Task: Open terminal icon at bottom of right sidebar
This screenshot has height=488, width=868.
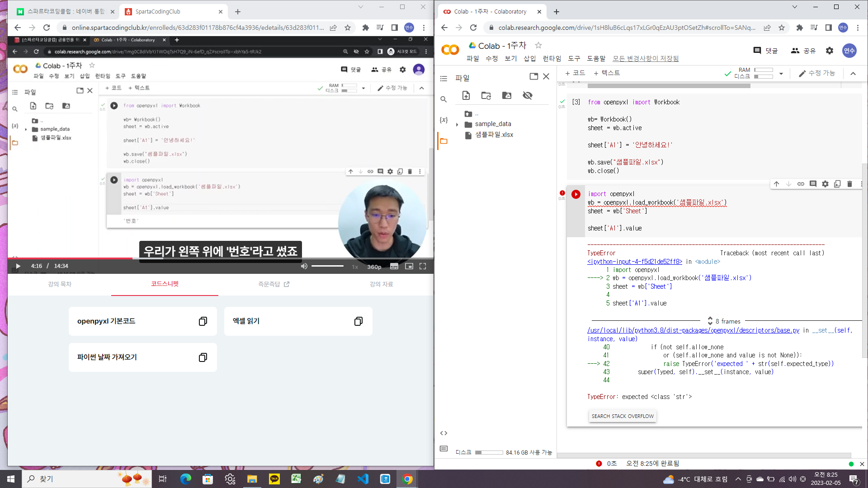Action: (x=443, y=449)
